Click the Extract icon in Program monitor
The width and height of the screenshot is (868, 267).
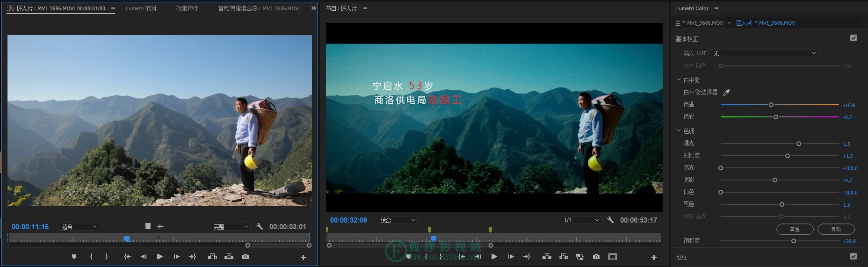tap(563, 257)
